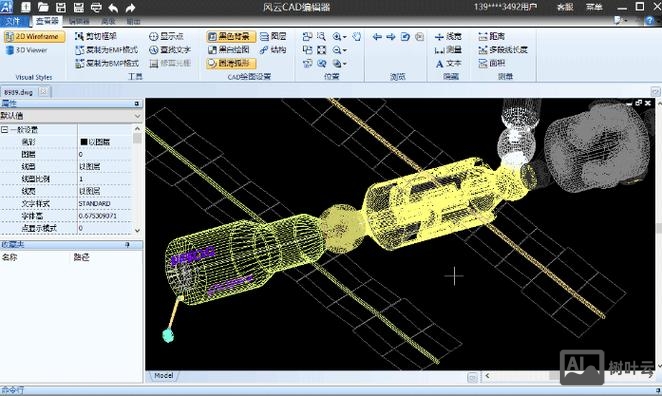
Task: Click the zoom window magnifier icon
Action: [321, 37]
